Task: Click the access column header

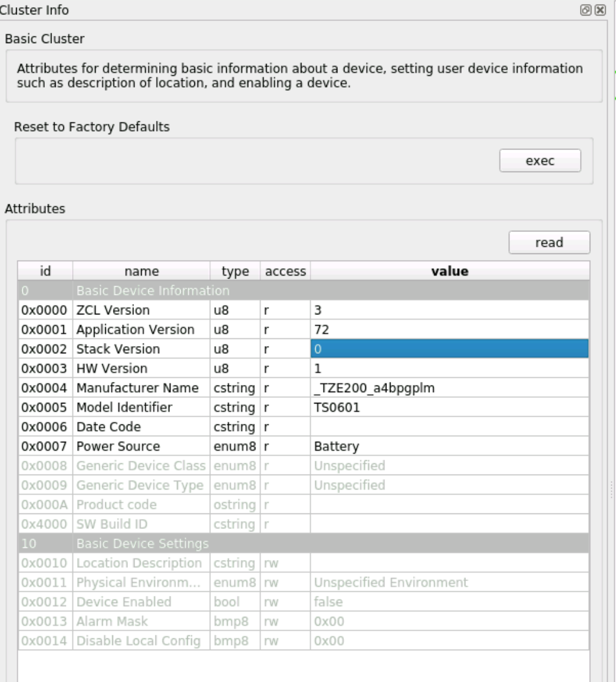Action: [x=285, y=271]
